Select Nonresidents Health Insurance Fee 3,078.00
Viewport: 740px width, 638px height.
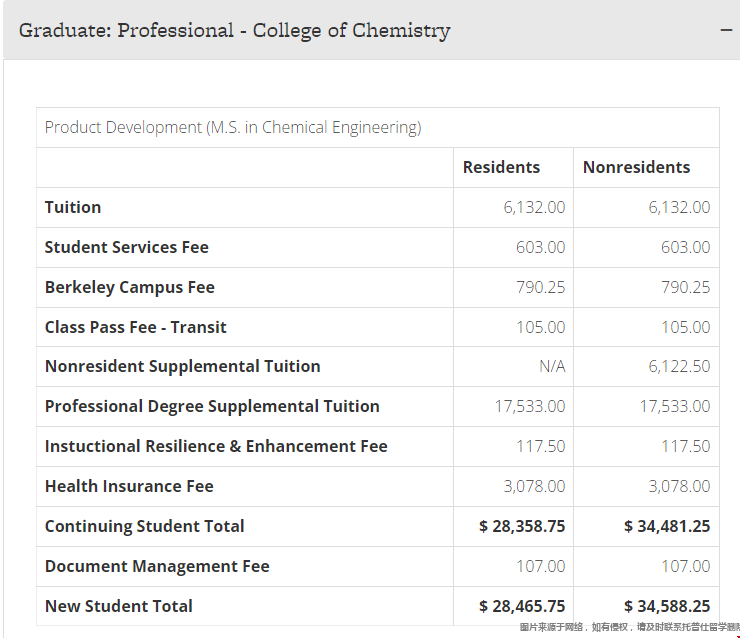[x=679, y=487]
